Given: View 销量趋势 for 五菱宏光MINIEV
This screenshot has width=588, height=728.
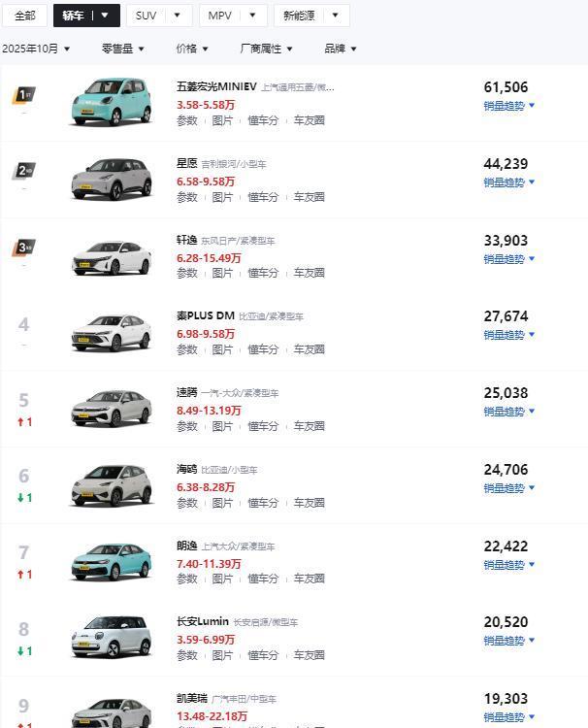Looking at the screenshot, I should click(508, 106).
